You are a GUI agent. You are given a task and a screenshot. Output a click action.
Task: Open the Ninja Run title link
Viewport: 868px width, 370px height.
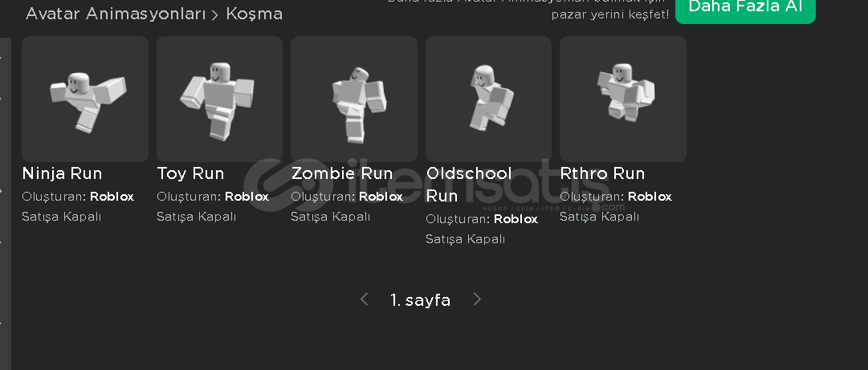[62, 173]
